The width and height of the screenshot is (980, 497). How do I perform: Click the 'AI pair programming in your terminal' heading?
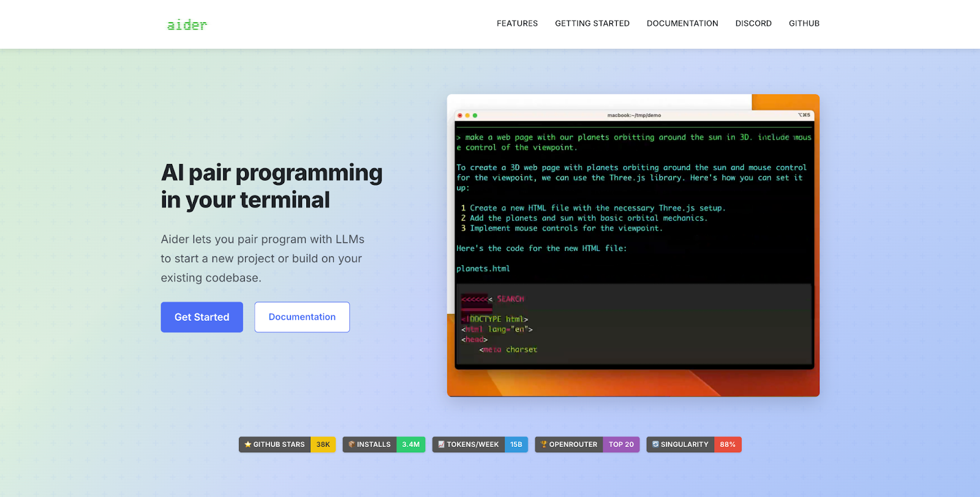coord(271,186)
